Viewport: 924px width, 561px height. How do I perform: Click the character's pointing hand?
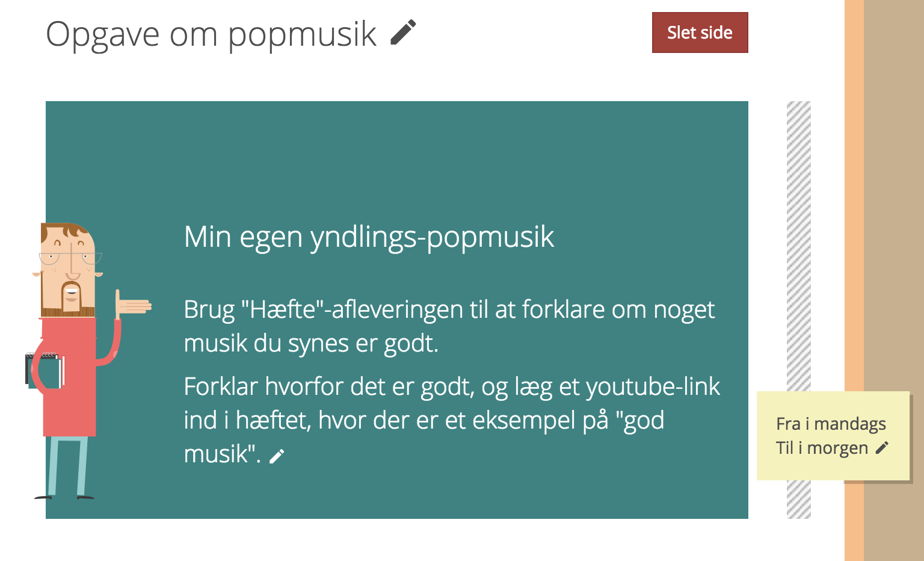coord(133,306)
